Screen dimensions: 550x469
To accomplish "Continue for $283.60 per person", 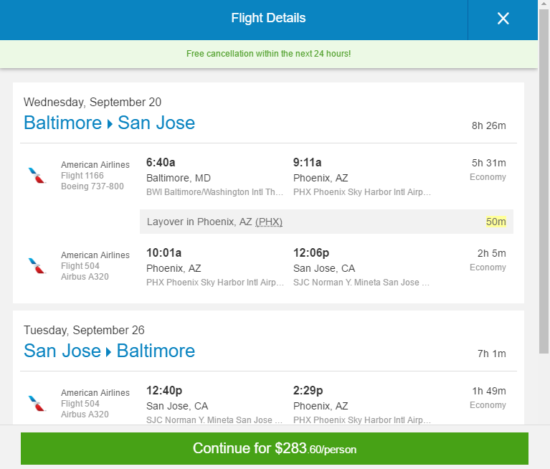I will pos(274,449).
